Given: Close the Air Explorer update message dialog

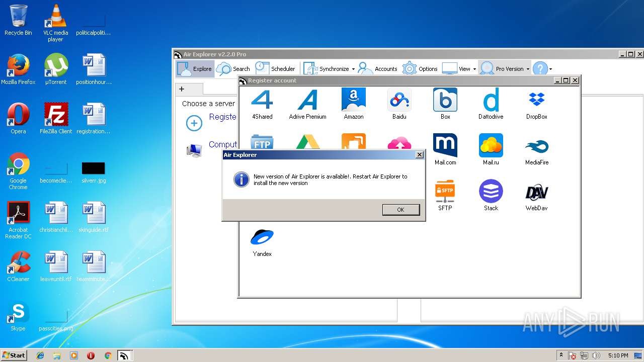Looking at the screenshot, I should coord(419,155).
